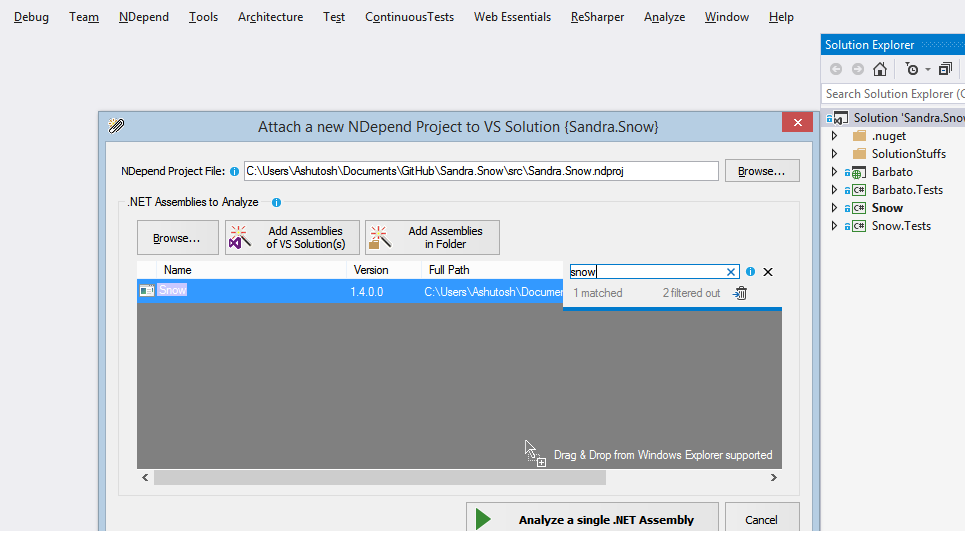Click Browse button under .NET Assemblies
This screenshot has width=965, height=533.
(x=177, y=238)
